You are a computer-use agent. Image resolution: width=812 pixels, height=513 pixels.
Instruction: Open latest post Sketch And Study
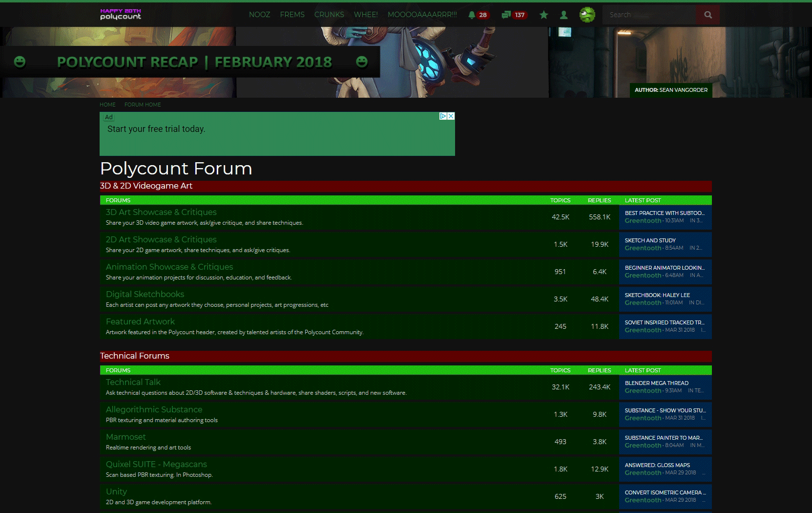[650, 240]
